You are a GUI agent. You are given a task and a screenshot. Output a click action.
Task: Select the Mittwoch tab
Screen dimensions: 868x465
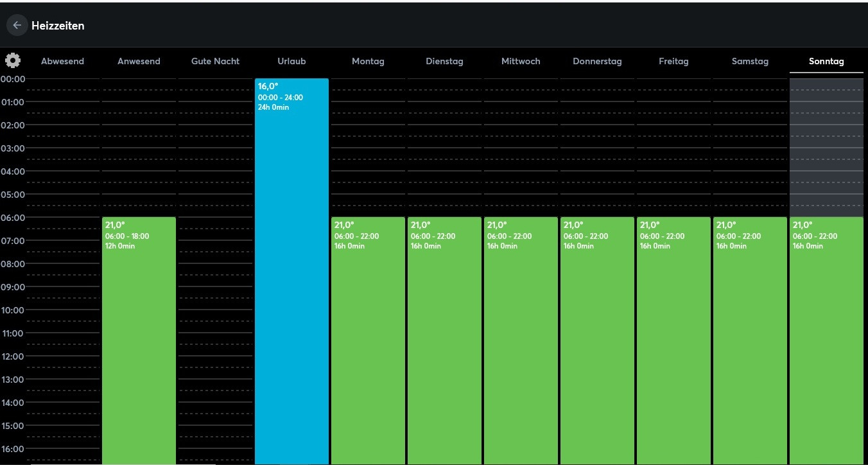[x=521, y=62]
